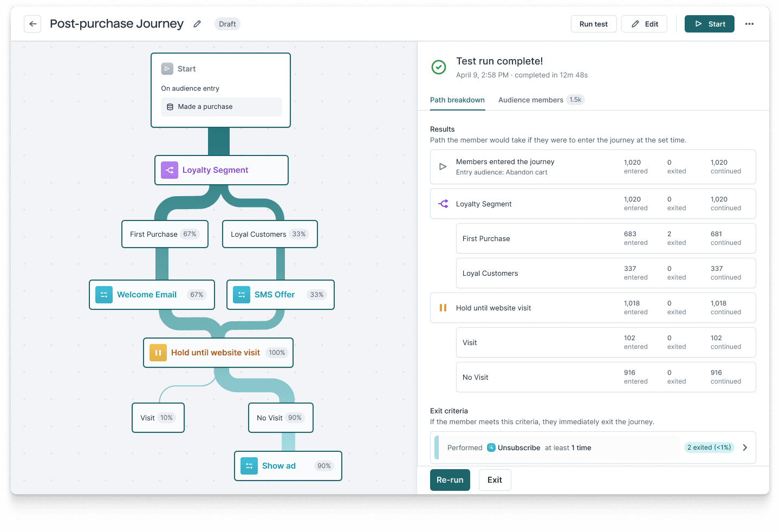Click the purple Loyalty Segment split icon

point(170,170)
